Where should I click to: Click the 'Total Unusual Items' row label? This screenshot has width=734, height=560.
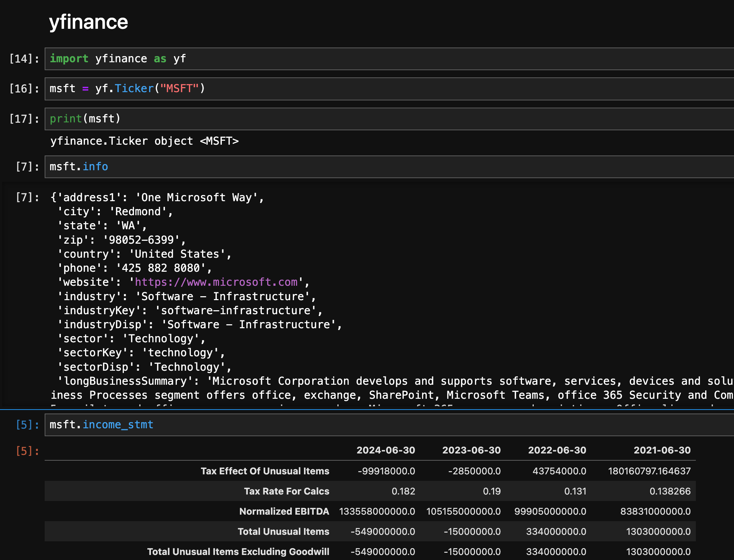tap(283, 532)
